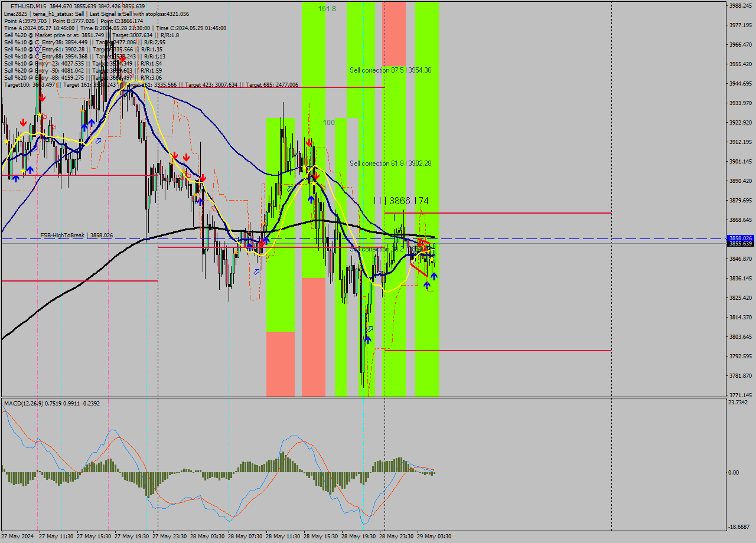Click the blue 3858.026 price tag on the axis

(740, 238)
